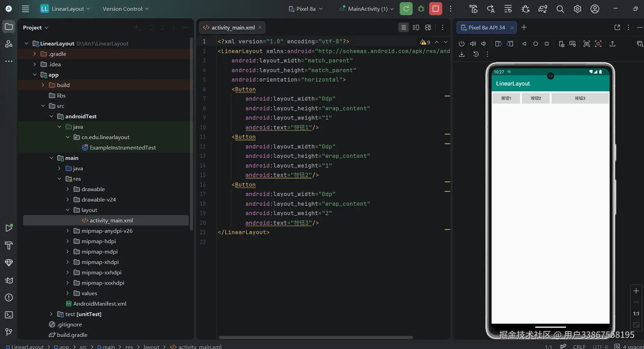644x349 pixels.
Task: Expand the .gradle folder
Action: [x=34, y=54]
